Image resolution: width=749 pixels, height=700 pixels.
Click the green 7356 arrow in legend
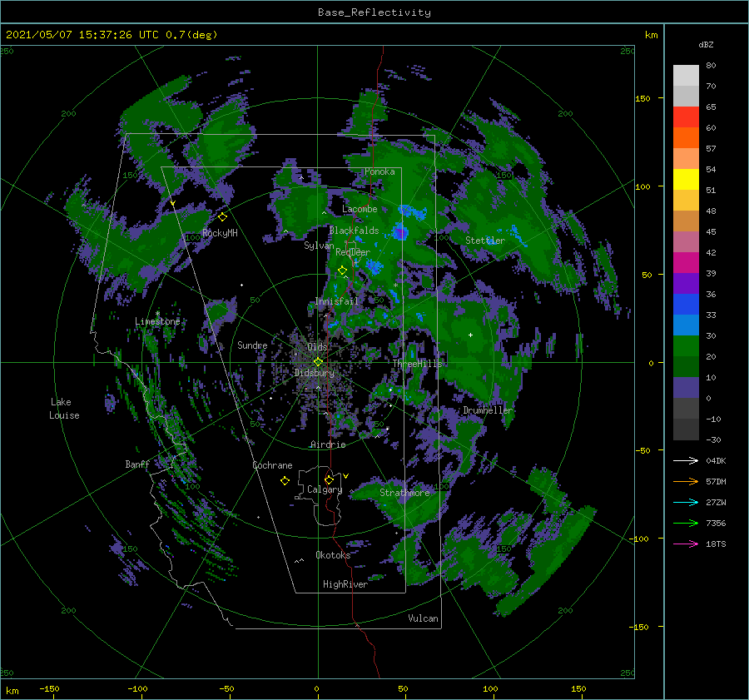[686, 524]
